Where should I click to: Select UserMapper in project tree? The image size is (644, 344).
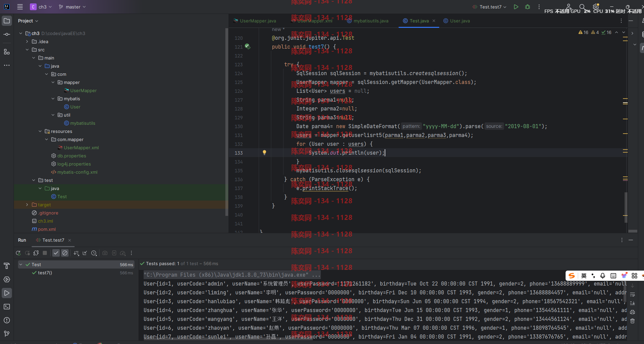80,90
